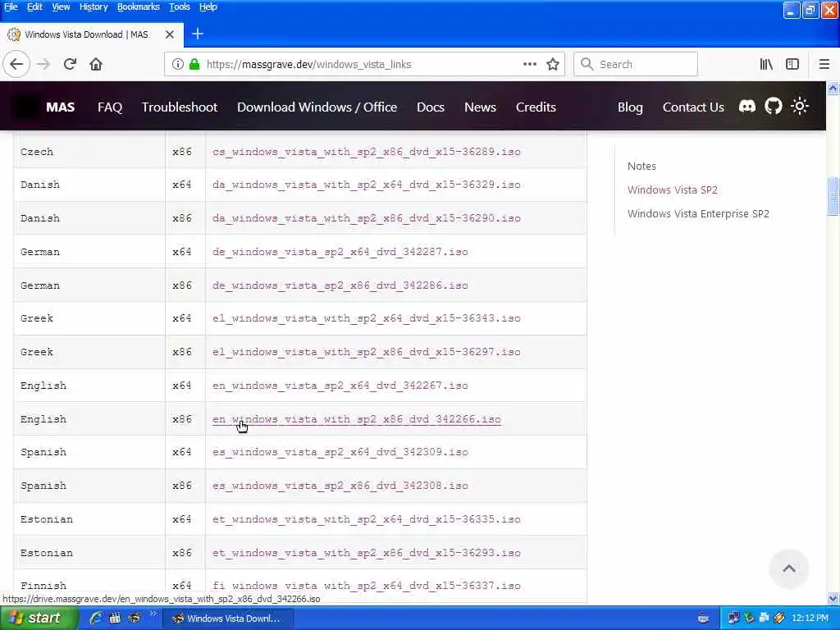Open the Bookmarks menu
Image resolution: width=840 pixels, height=630 pixels.
(x=139, y=7)
